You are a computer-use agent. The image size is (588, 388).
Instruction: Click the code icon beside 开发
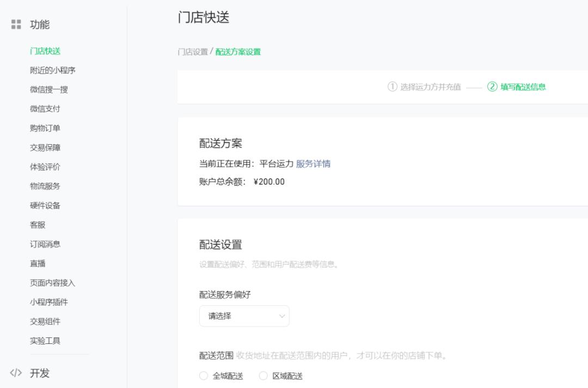[x=16, y=373]
